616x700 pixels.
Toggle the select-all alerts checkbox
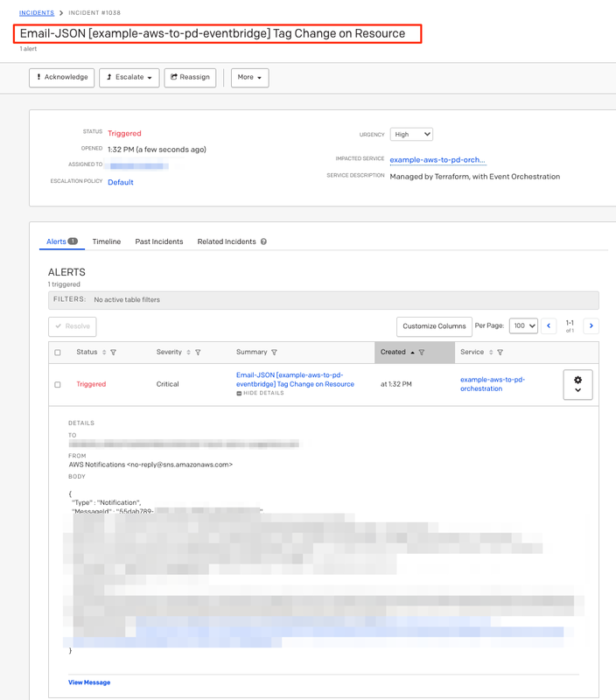[58, 353]
